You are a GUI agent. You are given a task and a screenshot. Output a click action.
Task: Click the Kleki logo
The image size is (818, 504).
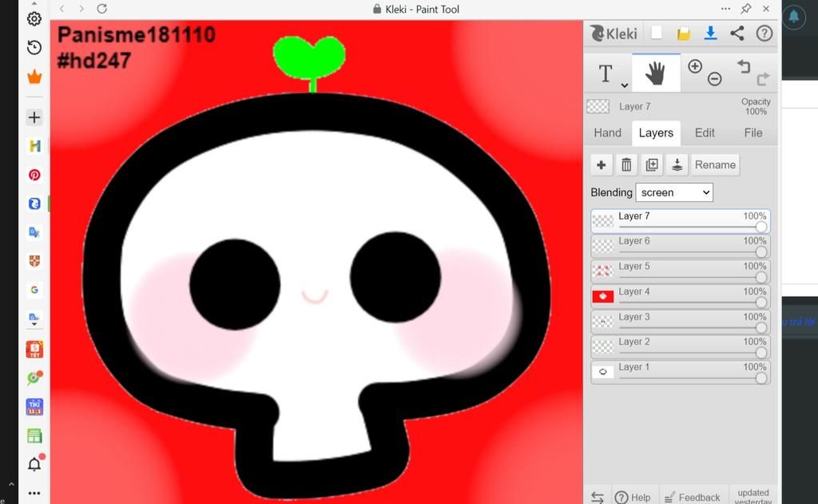[614, 34]
